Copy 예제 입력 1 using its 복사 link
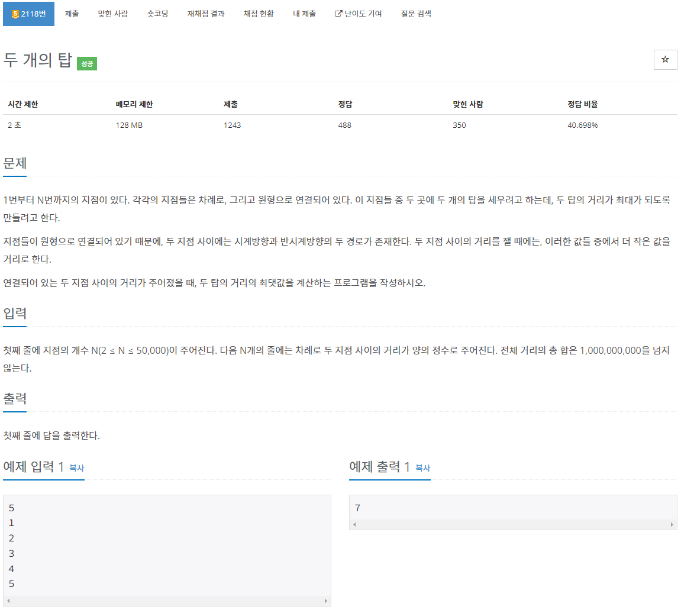This screenshot has width=681, height=616. [77, 468]
